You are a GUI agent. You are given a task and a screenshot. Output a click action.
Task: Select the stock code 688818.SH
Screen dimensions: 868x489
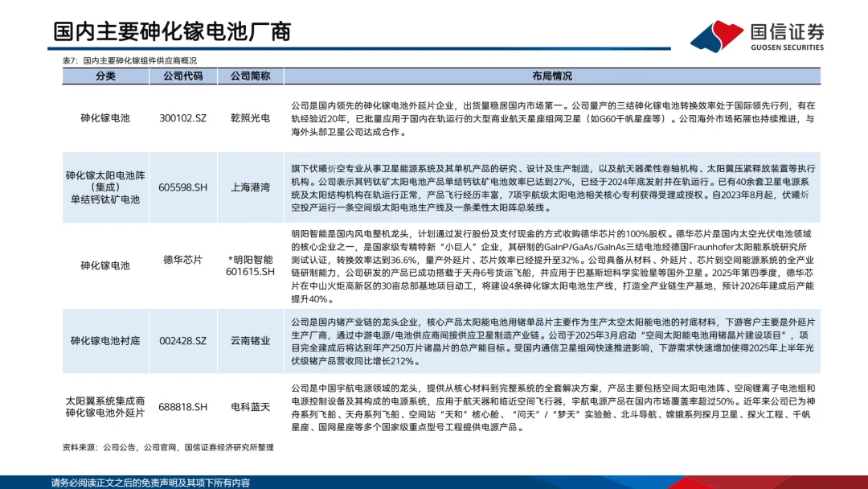pyautogui.click(x=182, y=406)
